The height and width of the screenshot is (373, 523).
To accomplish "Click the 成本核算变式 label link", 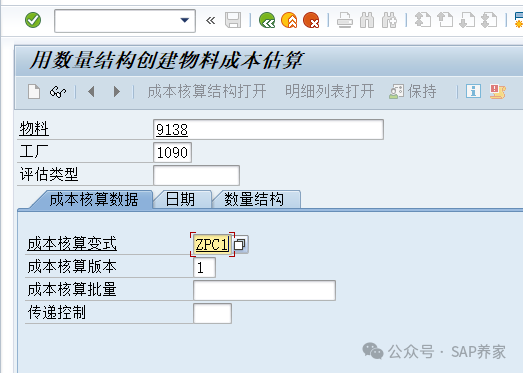I will (x=72, y=244).
